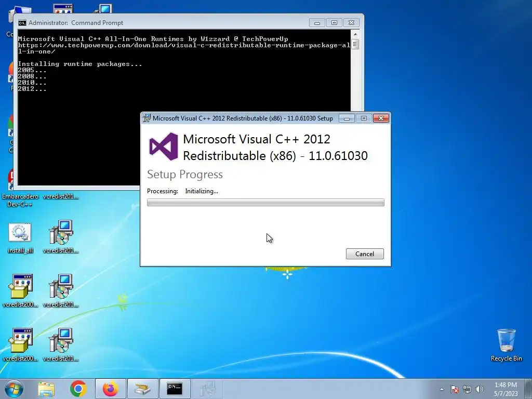Open the Windows Start menu
Viewport: 532px width, 399px height.
tap(14, 389)
